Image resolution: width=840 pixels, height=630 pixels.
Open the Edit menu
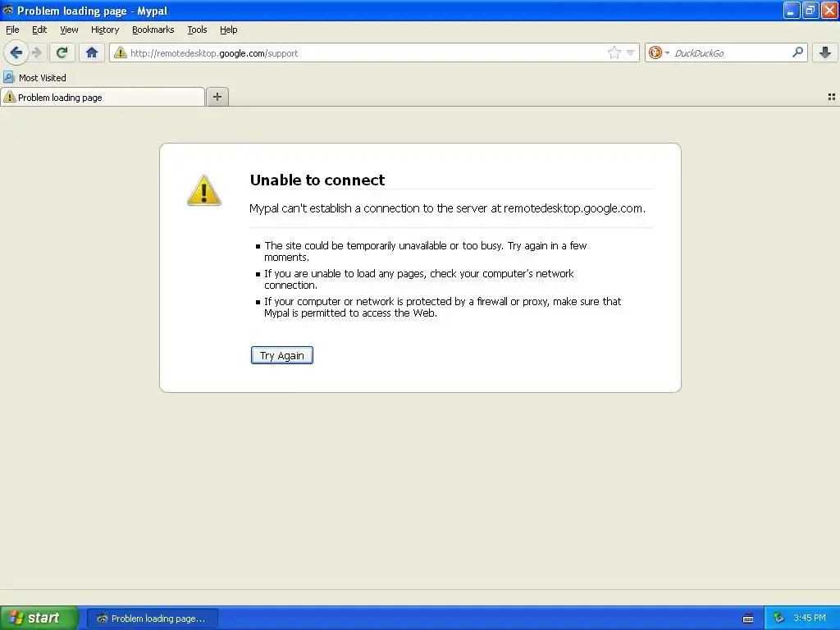(39, 30)
